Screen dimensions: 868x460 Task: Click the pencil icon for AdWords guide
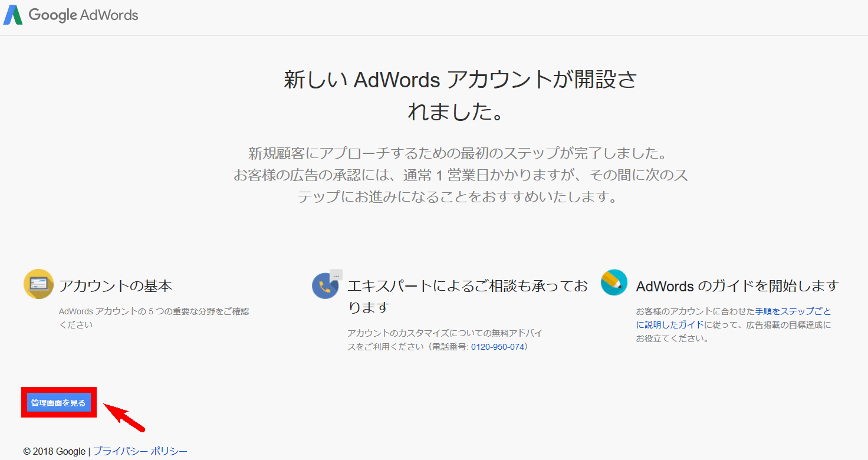pos(614,282)
